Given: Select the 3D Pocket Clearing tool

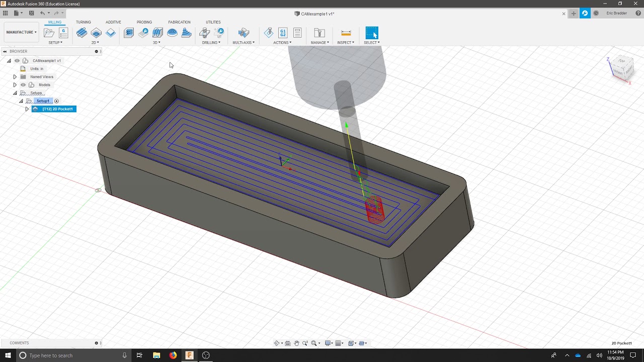Looking at the screenshot, I should coord(143,33).
